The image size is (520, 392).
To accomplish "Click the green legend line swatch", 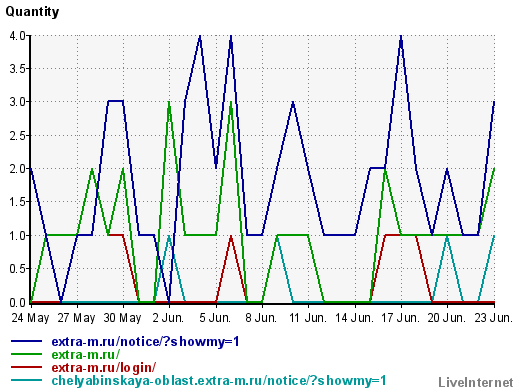I will pyautogui.click(x=26, y=354).
